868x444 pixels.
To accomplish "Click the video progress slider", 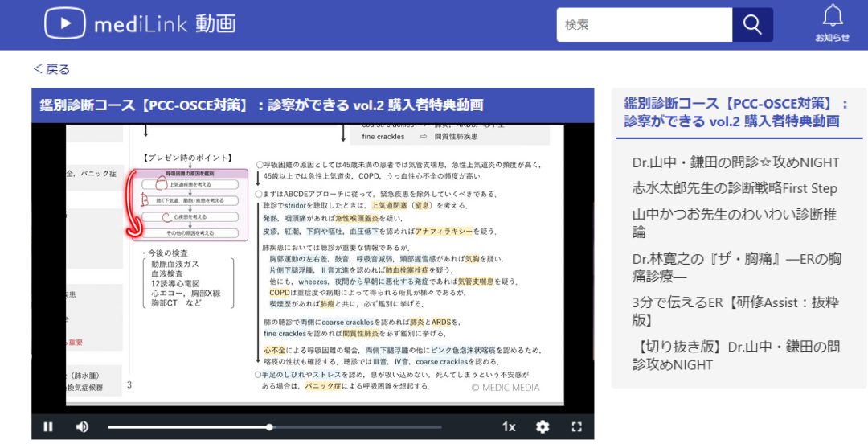I will click(x=275, y=427).
